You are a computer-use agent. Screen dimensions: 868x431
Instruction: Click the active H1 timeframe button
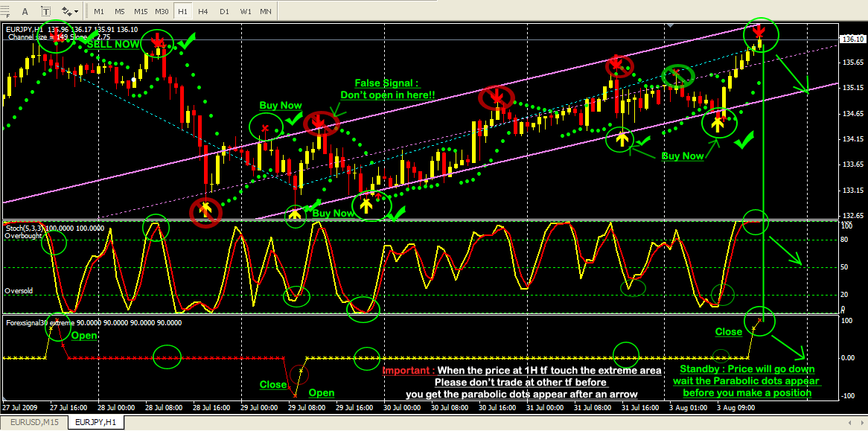point(182,11)
